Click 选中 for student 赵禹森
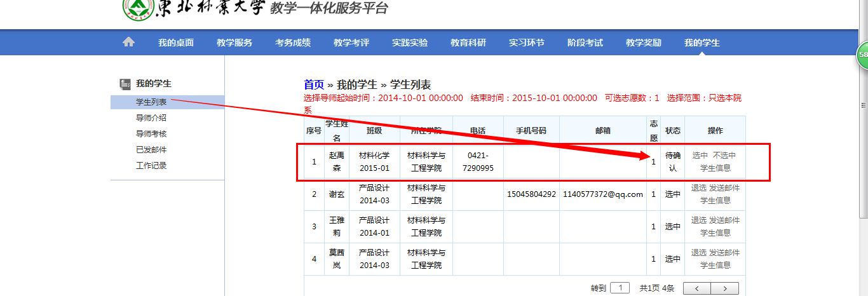The image size is (868, 296). (x=700, y=155)
